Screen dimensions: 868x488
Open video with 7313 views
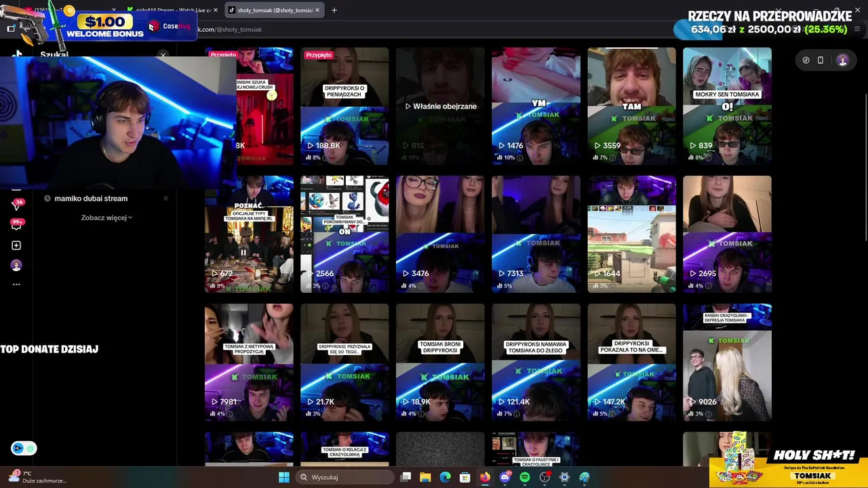(x=536, y=234)
